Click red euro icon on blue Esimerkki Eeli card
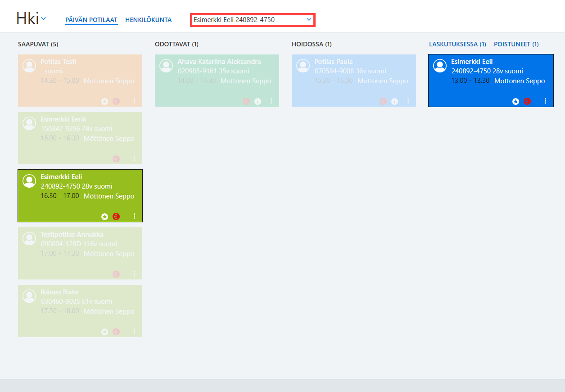 [x=527, y=101]
